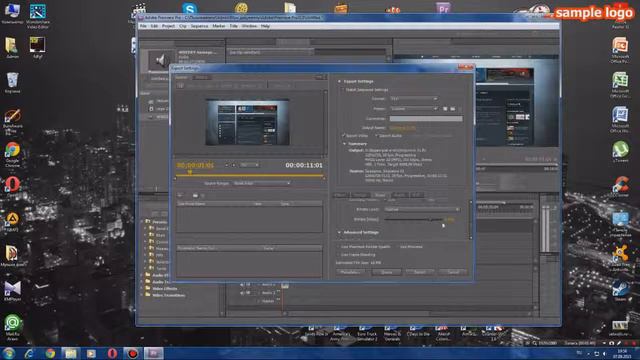Toggle Match Sequence Settings checkbox
This screenshot has width=640, height=360.
point(343,89)
